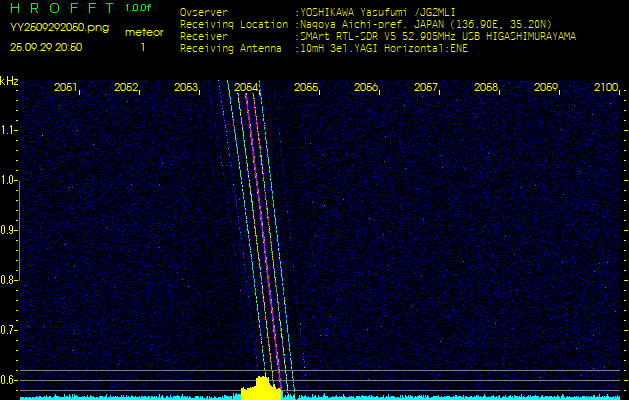Screen dimensions: 629x400
Task: Click the 0.7 frequency axis tick label
Action: point(10,330)
